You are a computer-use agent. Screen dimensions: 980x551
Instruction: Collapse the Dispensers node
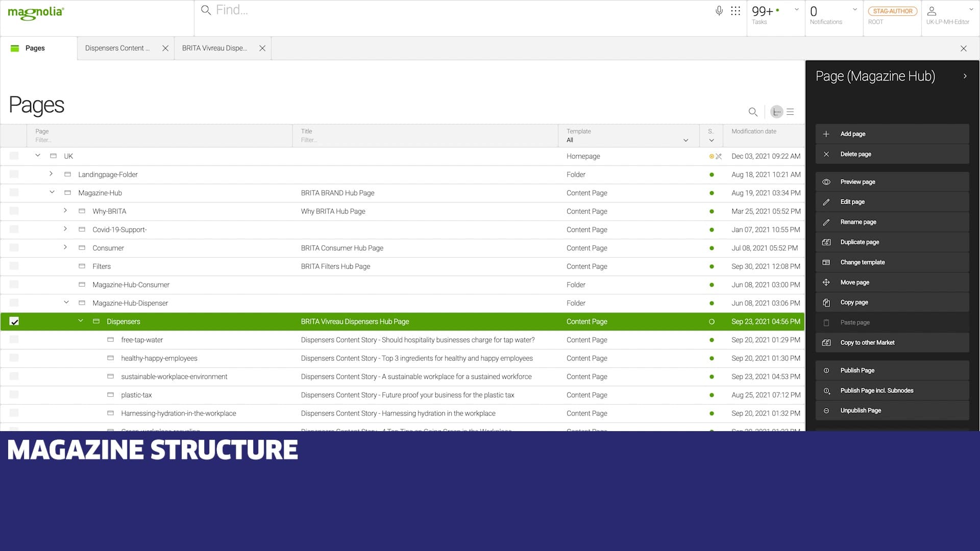point(81,321)
